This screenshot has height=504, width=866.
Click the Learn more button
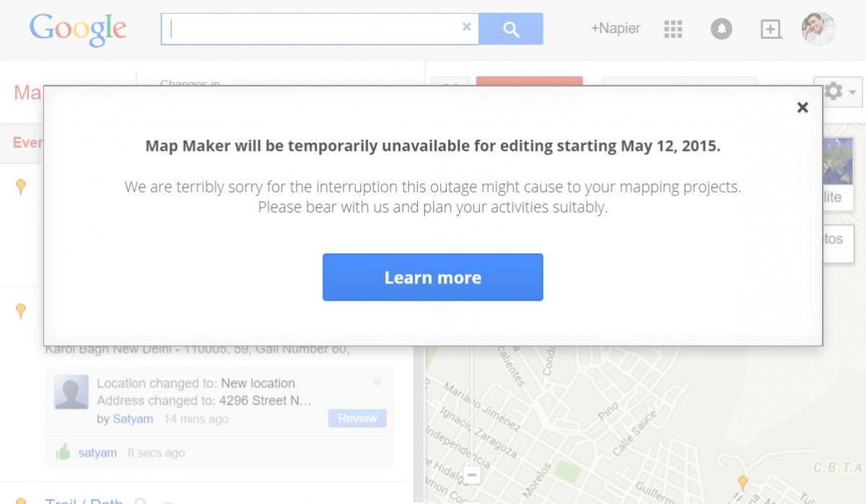tap(433, 277)
